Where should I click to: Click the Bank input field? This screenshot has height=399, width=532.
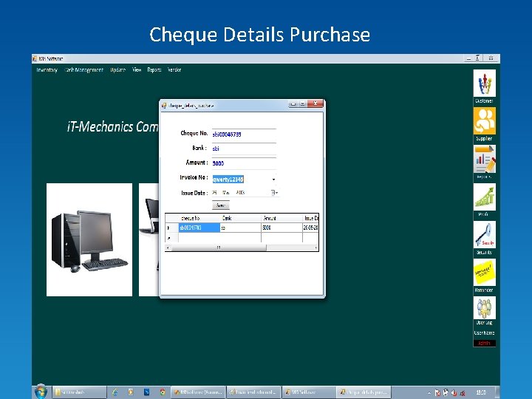coord(244,149)
